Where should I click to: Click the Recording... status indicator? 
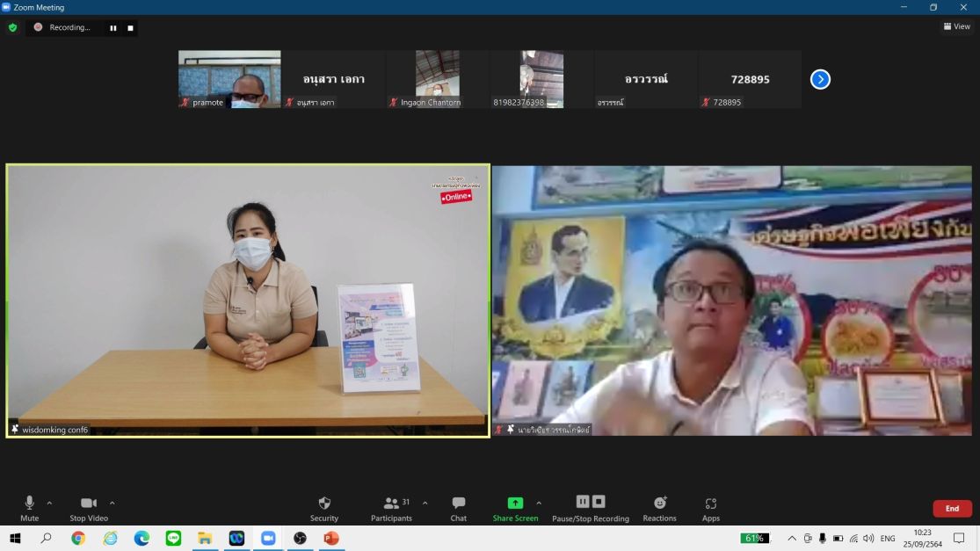62,27
